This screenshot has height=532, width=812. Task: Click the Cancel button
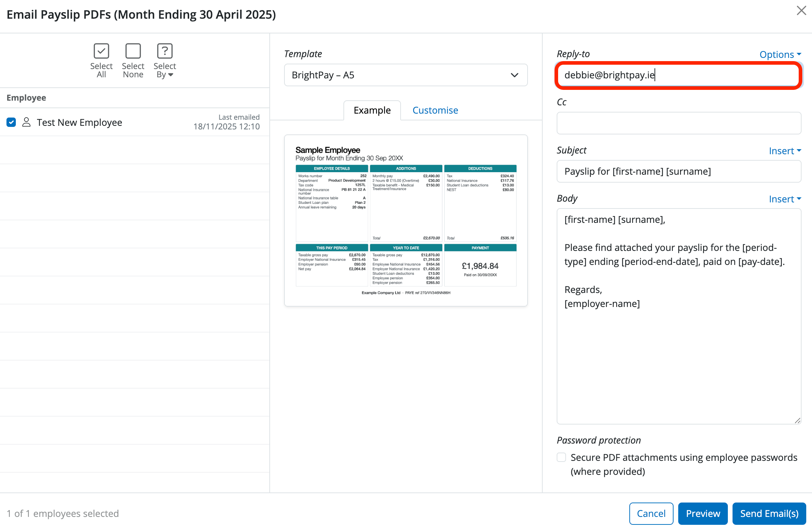pyautogui.click(x=651, y=513)
